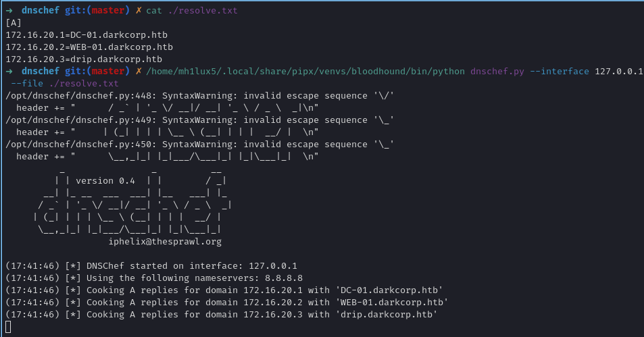Click the yellow ✗ before the python path
The height and width of the screenshot is (337, 644).
(x=139, y=72)
